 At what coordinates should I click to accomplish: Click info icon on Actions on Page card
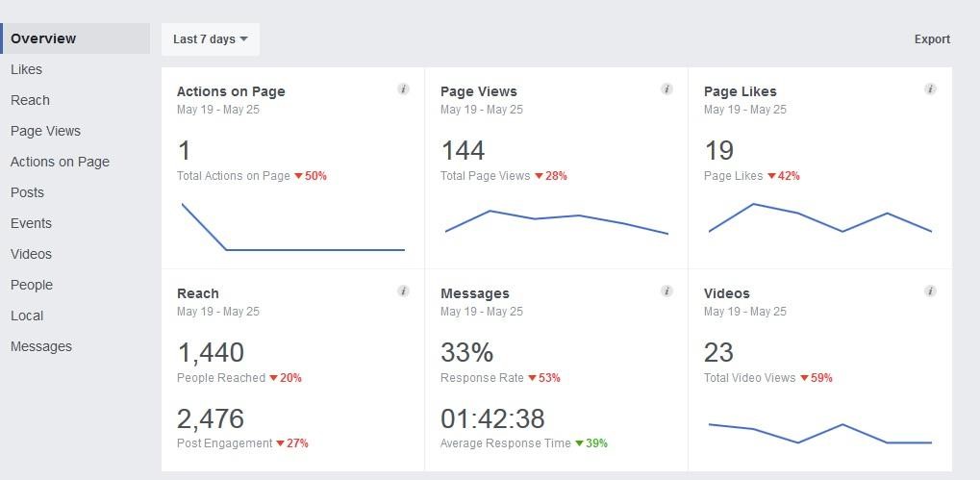point(403,89)
